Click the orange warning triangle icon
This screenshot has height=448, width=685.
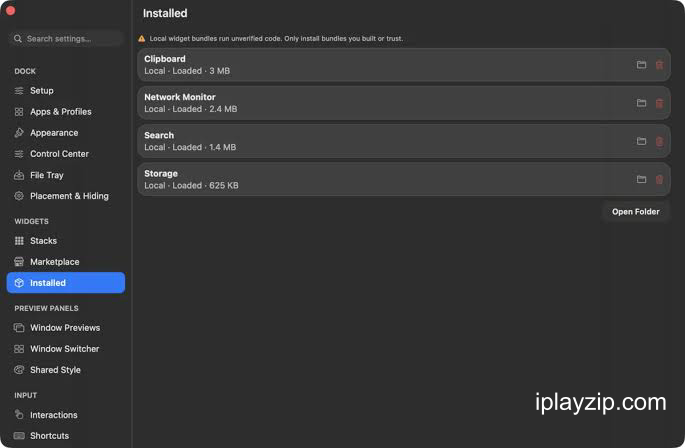[142, 38]
